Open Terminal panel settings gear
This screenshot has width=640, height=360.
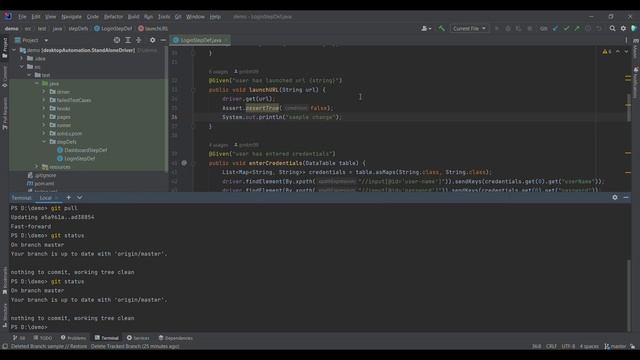615,198
